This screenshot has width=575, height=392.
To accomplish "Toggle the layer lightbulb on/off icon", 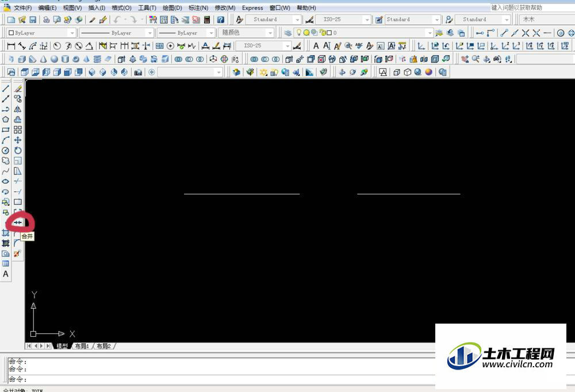I will [299, 33].
